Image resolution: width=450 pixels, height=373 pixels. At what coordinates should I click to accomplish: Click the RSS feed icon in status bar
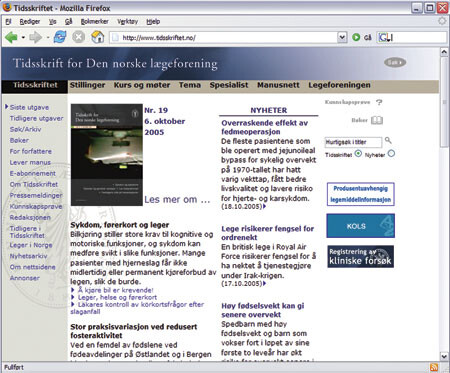point(434,367)
